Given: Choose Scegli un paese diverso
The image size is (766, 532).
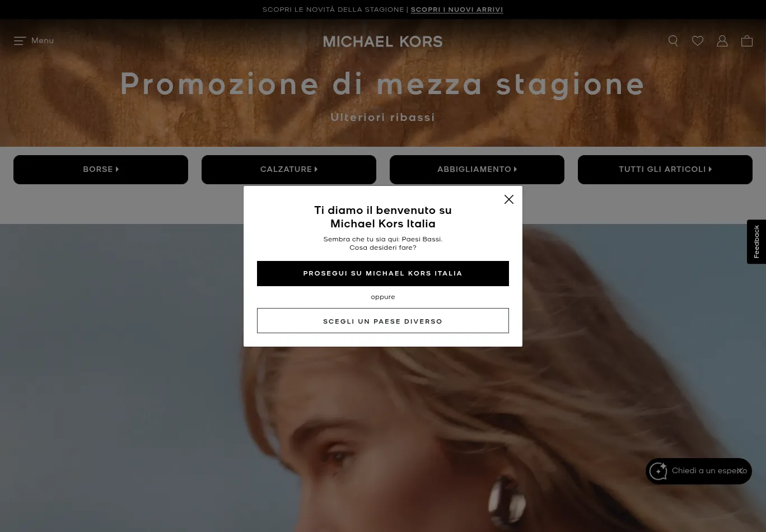Looking at the screenshot, I should point(383,321).
